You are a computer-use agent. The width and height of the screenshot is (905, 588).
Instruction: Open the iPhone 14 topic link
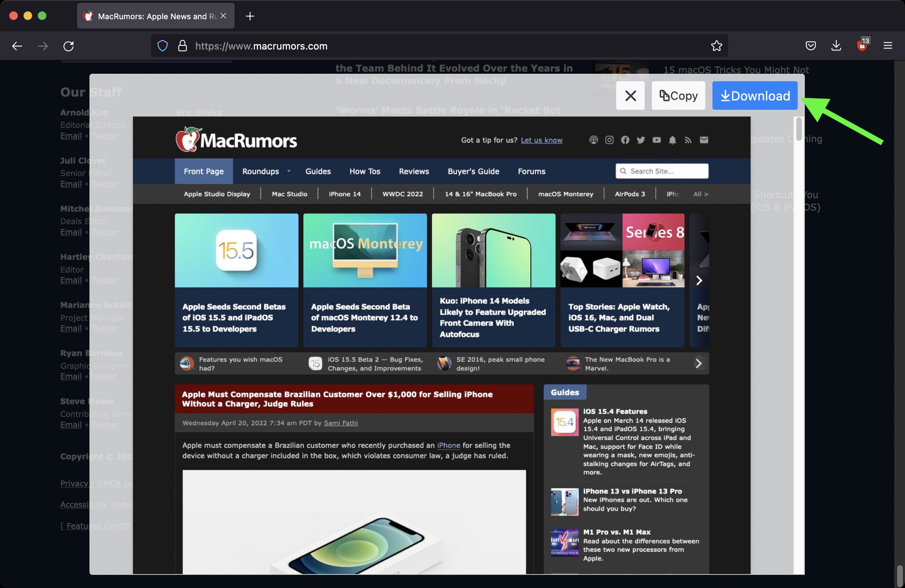click(x=345, y=194)
